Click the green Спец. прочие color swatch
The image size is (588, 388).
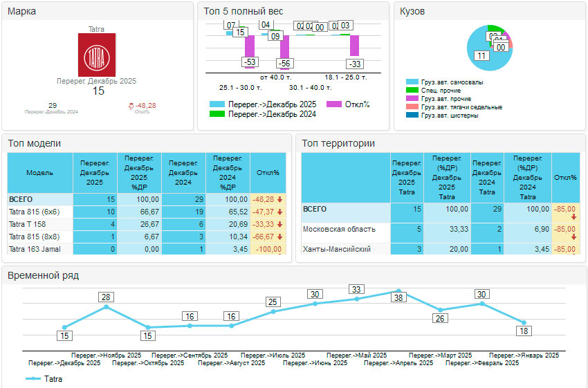coord(412,91)
